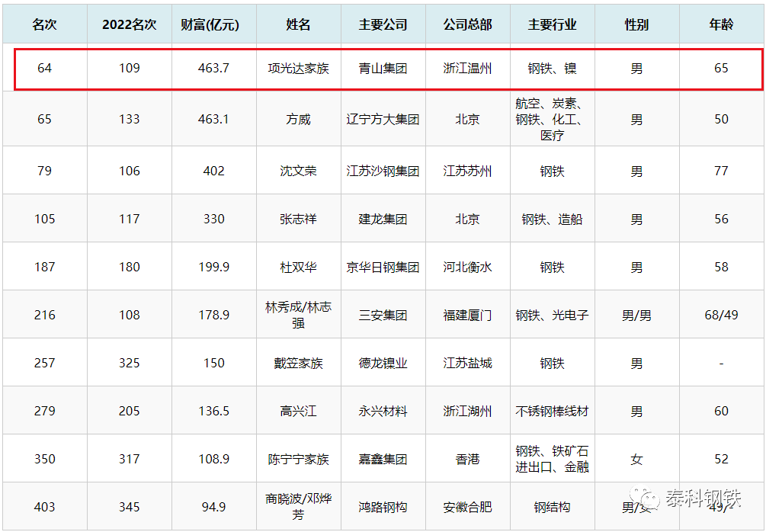766x532 pixels.
Task: Click the company 德龙镍业
Action: pyautogui.click(x=383, y=363)
